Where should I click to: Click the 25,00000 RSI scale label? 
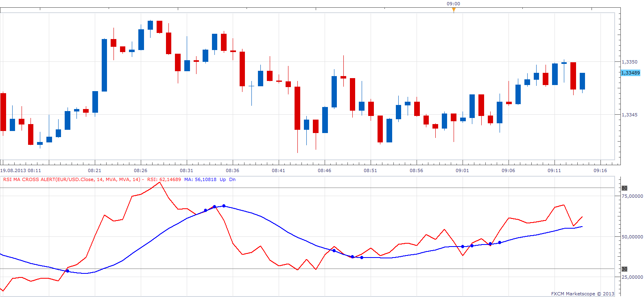[x=632, y=277]
